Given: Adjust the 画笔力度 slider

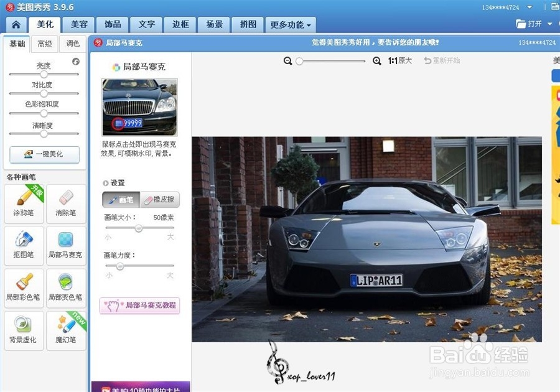Looking at the screenshot, I should 120,266.
